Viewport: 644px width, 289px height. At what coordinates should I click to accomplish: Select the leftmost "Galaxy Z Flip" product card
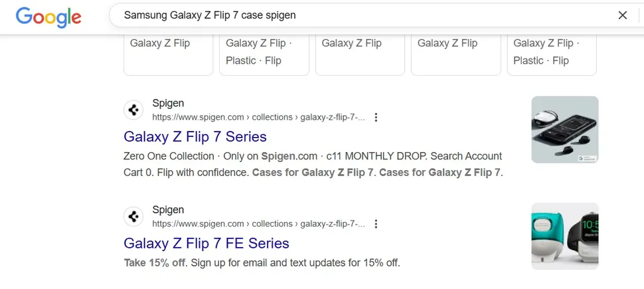[168, 53]
